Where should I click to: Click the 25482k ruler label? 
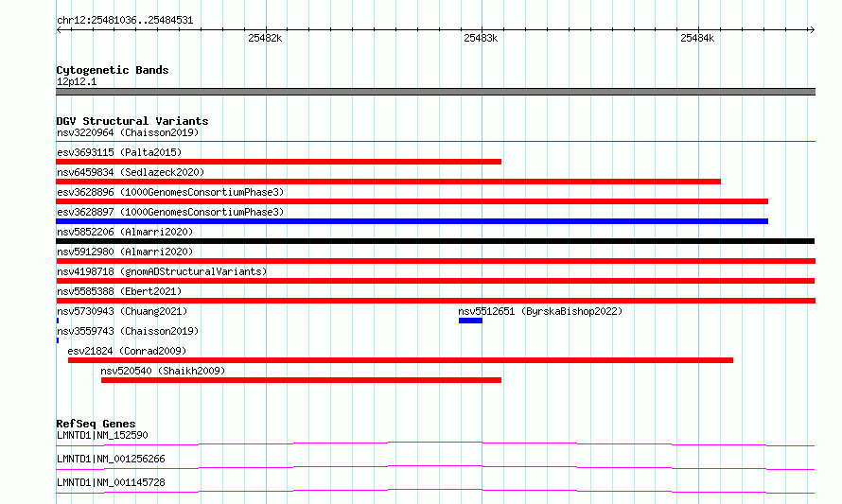click(265, 38)
